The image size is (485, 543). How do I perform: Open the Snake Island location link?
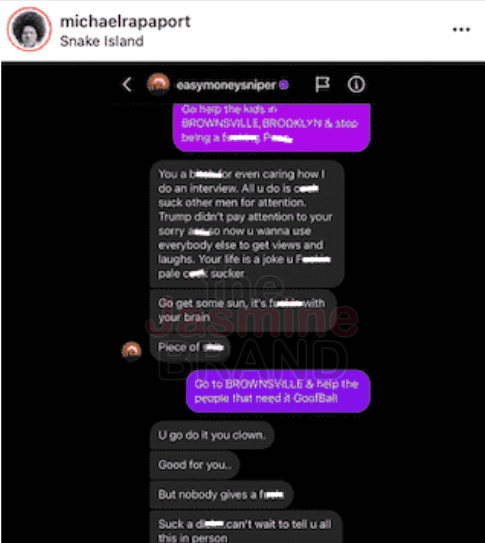coord(102,41)
